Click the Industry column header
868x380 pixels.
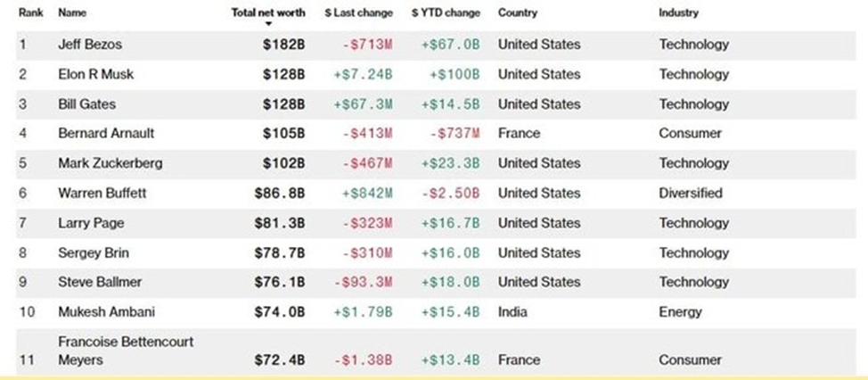point(678,13)
